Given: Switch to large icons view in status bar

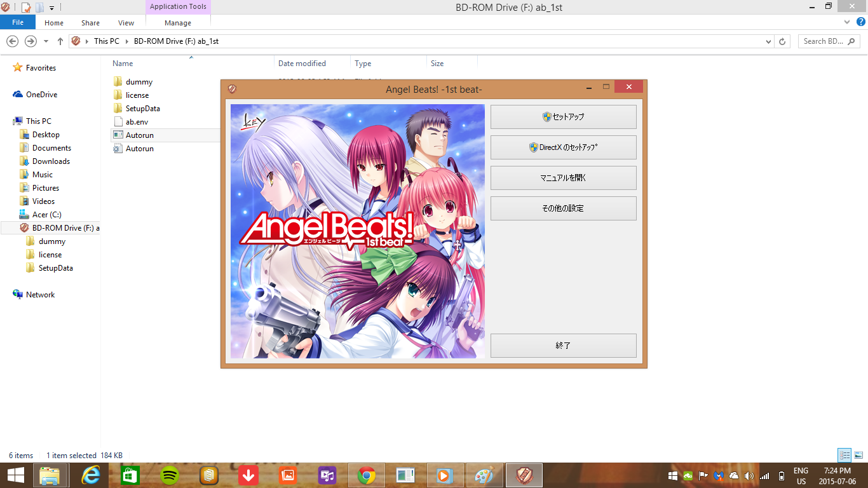Looking at the screenshot, I should (858, 455).
